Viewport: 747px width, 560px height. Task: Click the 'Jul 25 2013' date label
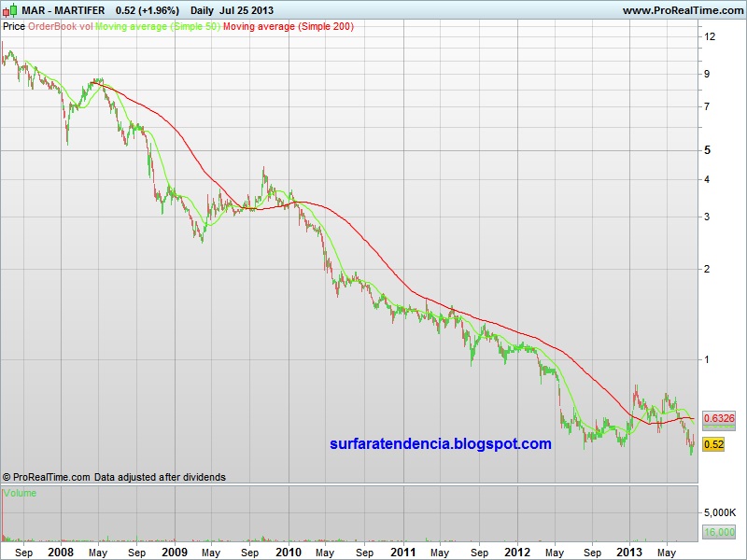[247, 10]
